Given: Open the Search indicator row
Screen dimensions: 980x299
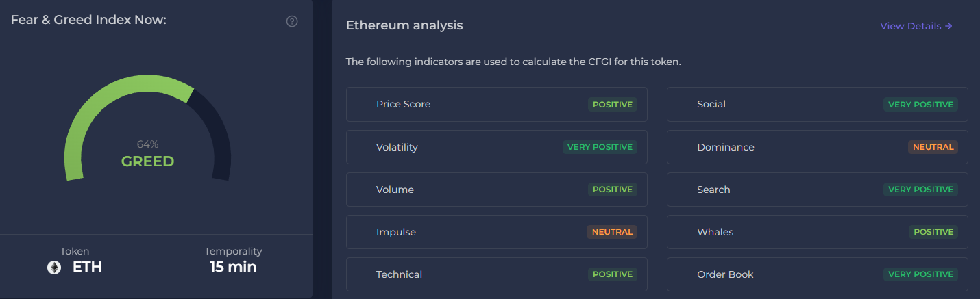Looking at the screenshot, I should pos(817,190).
